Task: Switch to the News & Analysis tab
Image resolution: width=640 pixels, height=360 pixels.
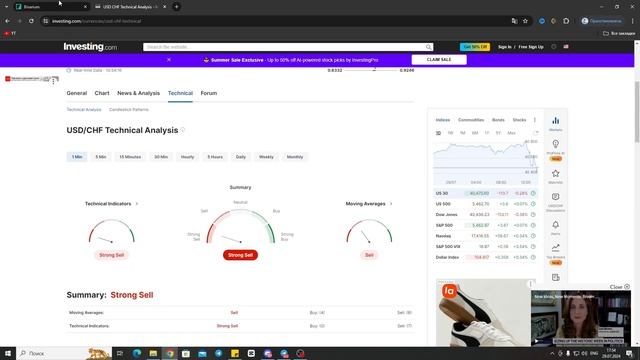Action: pos(138,93)
